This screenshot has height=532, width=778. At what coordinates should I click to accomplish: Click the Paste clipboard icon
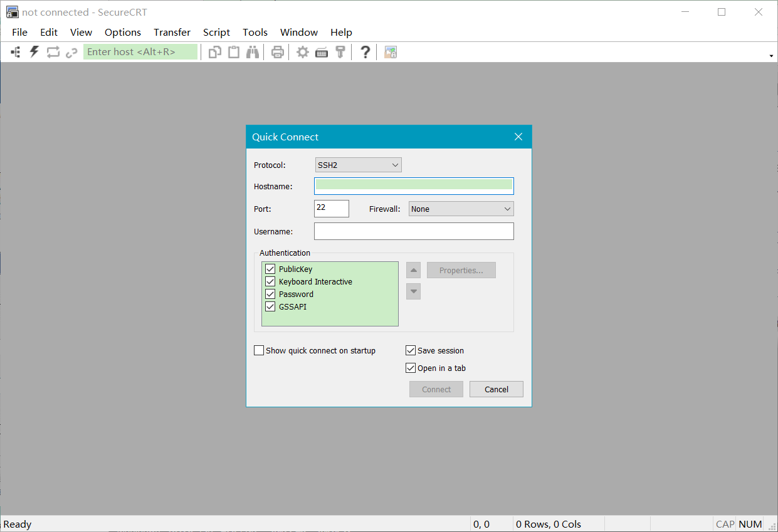tap(234, 52)
